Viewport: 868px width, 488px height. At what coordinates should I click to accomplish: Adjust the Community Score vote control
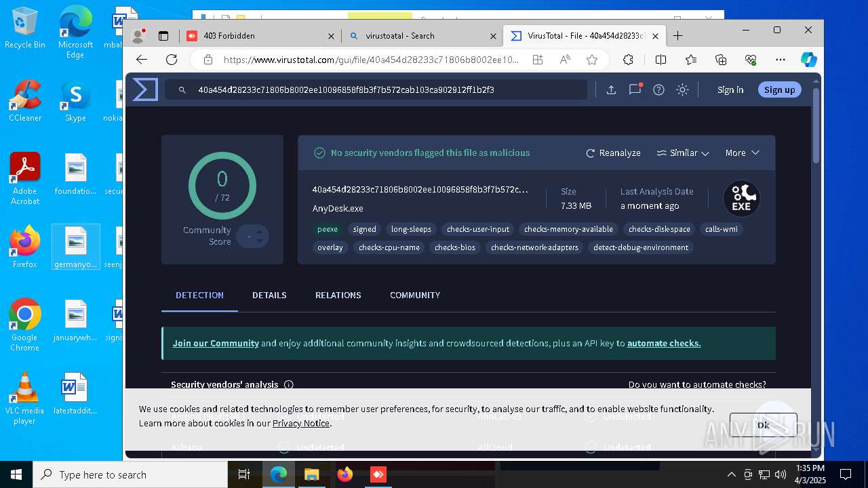pyautogui.click(x=253, y=236)
